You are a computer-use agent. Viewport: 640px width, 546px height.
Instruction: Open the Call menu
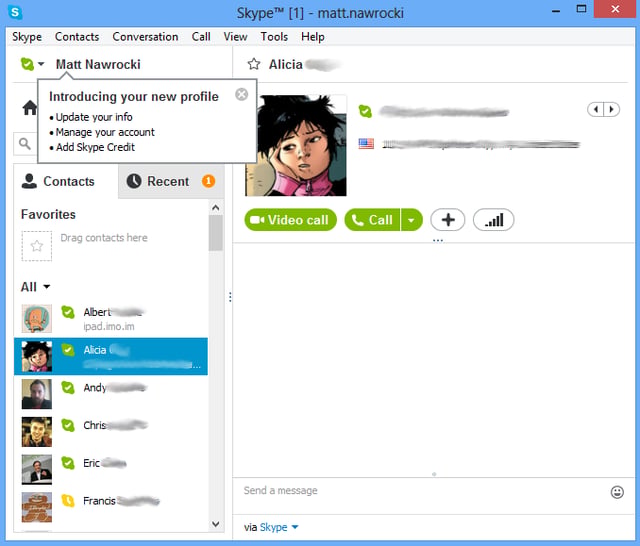click(201, 37)
